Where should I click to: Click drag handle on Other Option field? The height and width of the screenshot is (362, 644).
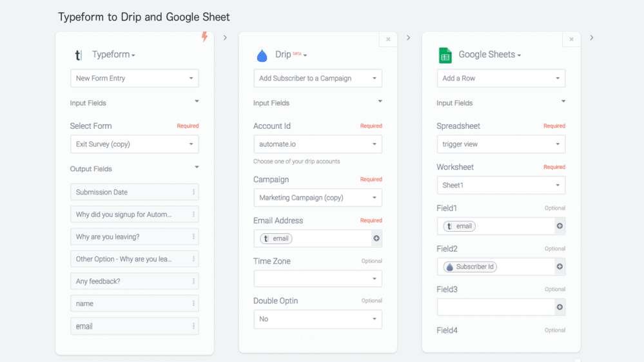(193, 259)
